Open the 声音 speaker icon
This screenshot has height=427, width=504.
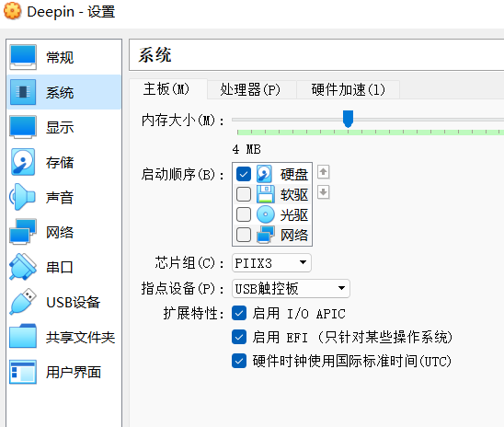[x=22, y=197]
